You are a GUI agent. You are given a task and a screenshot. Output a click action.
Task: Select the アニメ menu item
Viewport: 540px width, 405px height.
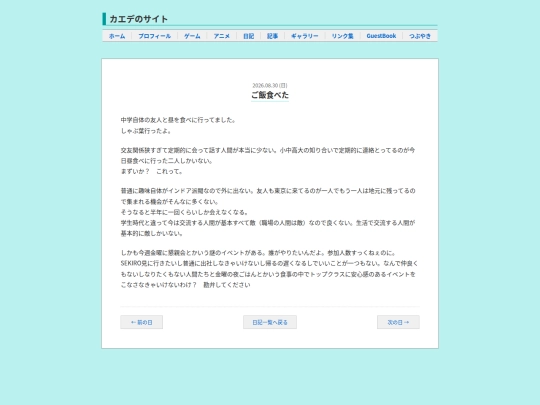point(222,36)
